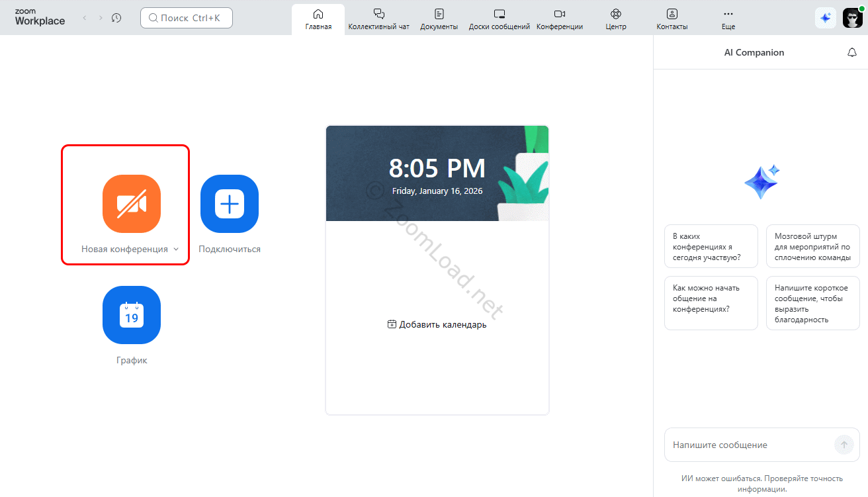868x497 pixels.
Task: Select the 'В каких конференциях я сегодня участвую?' suggestion
Action: (711, 246)
